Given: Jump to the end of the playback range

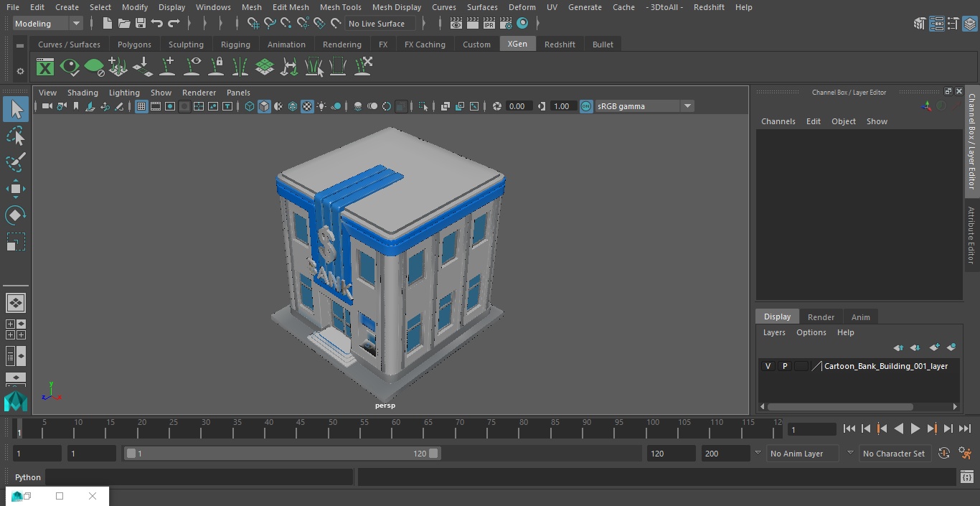Looking at the screenshot, I should 965,428.
